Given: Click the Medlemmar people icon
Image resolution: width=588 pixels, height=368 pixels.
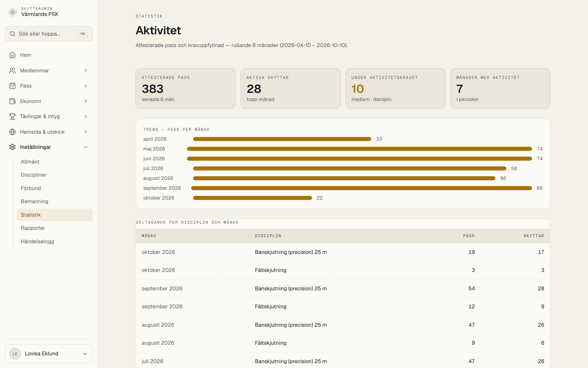Looking at the screenshot, I should tap(12, 71).
